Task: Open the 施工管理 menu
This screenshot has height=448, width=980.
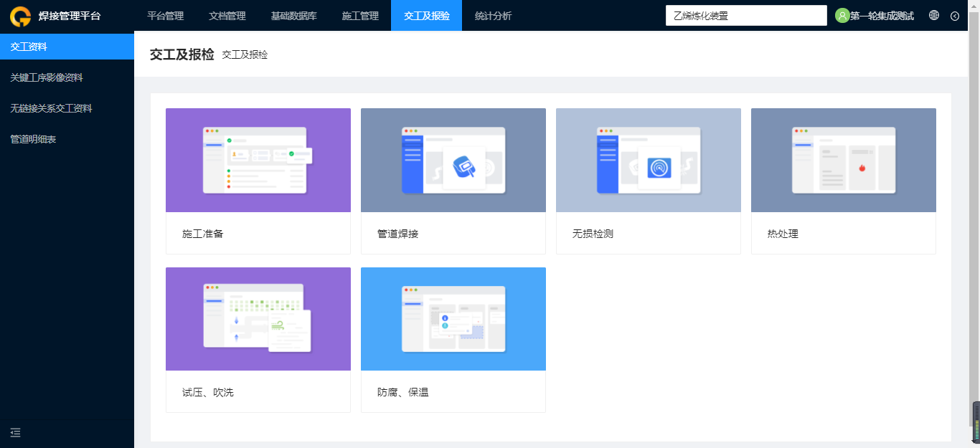Action: pos(360,16)
